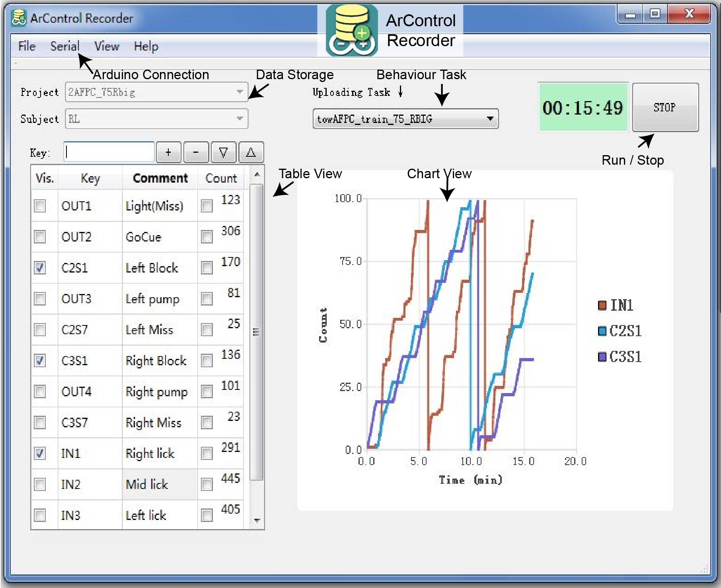Uncheck visibility for C2S1 Left Block
721x588 pixels.
[40, 268]
